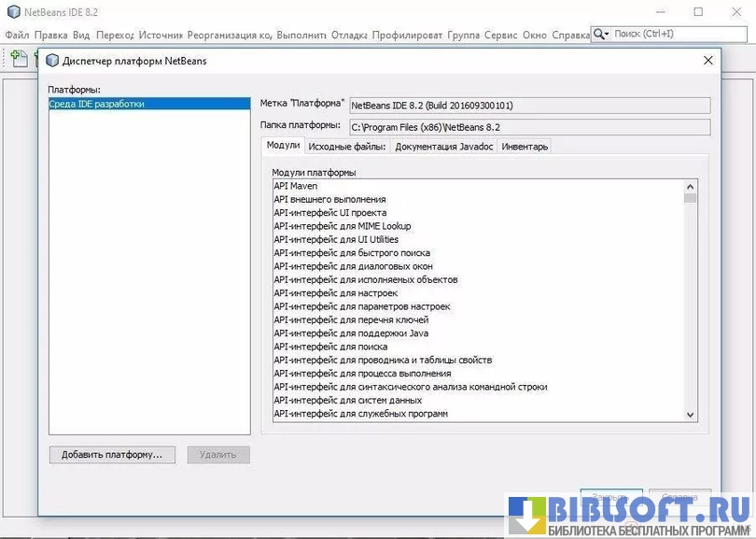Switch to the Исходные файлы tab
This screenshot has height=539, width=756.
(346, 147)
